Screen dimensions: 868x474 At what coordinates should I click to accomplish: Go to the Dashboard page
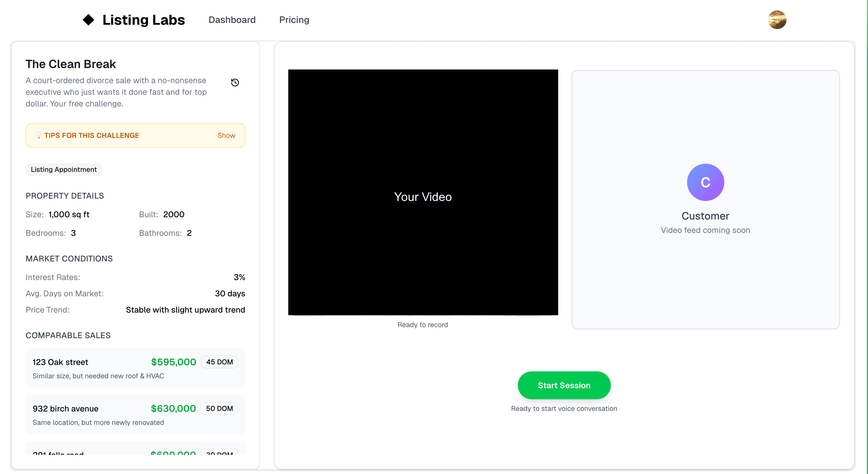pos(232,20)
